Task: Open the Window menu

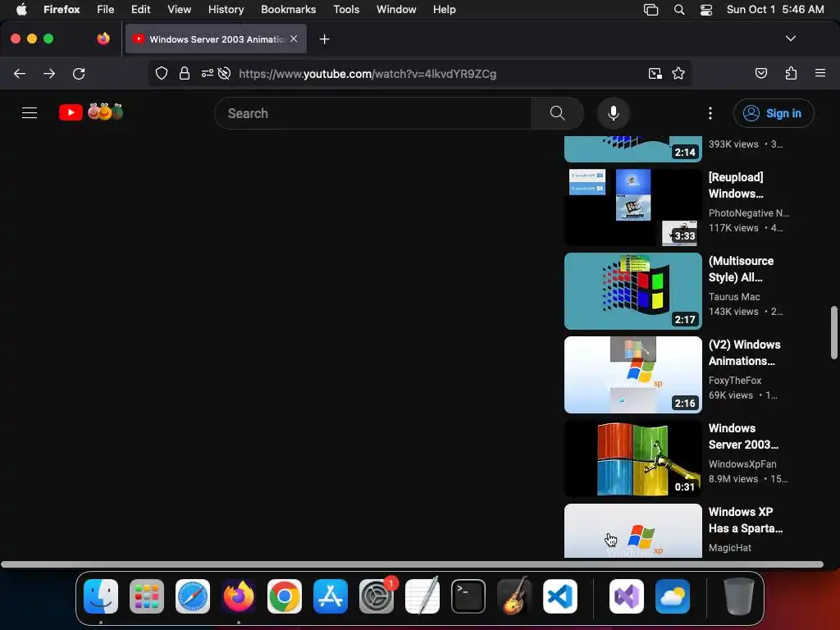Action: tap(396, 10)
